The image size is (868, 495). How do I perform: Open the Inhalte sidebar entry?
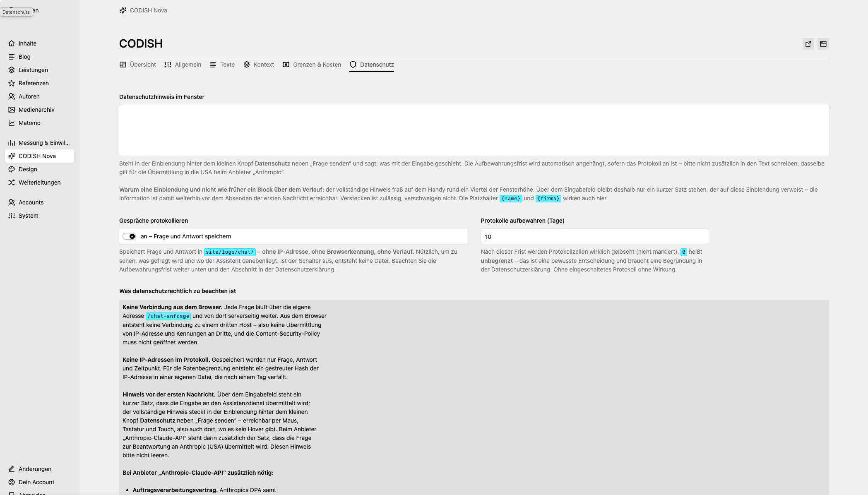tap(39, 43)
